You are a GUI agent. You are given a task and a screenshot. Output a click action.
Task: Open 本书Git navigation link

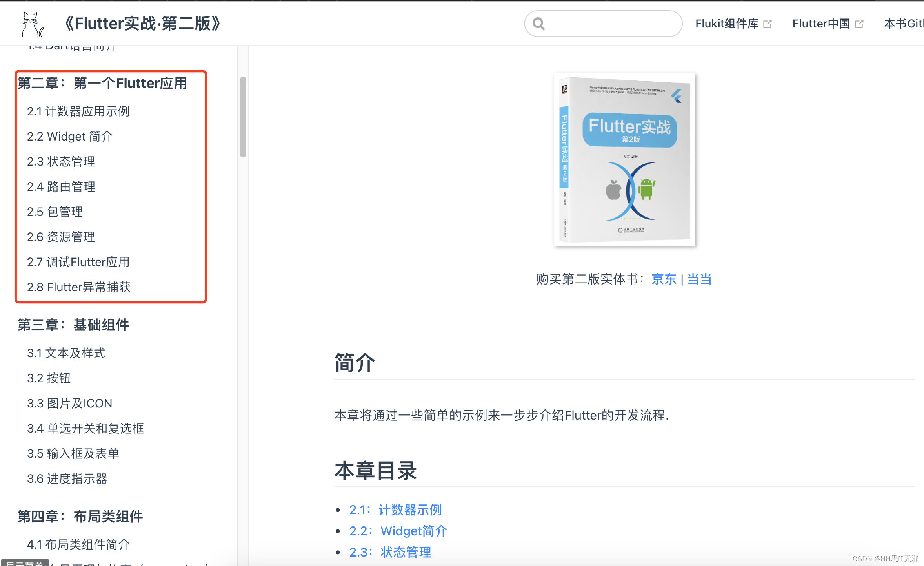[x=904, y=24]
